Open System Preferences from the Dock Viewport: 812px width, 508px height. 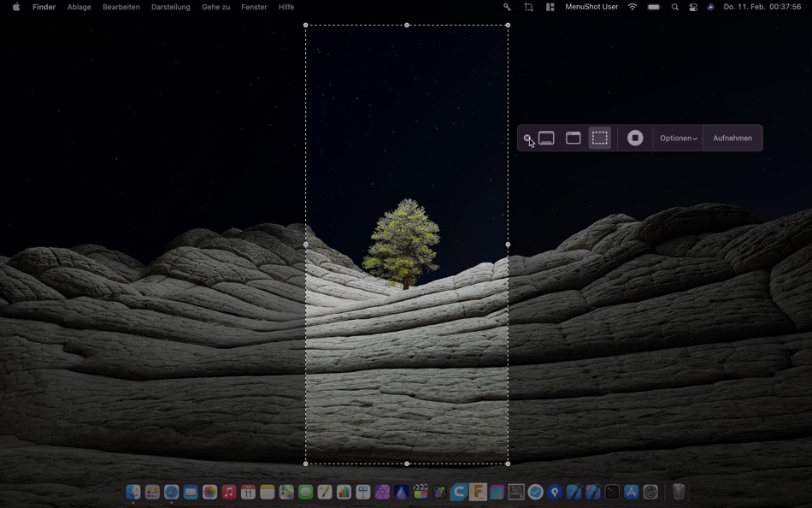(x=650, y=492)
